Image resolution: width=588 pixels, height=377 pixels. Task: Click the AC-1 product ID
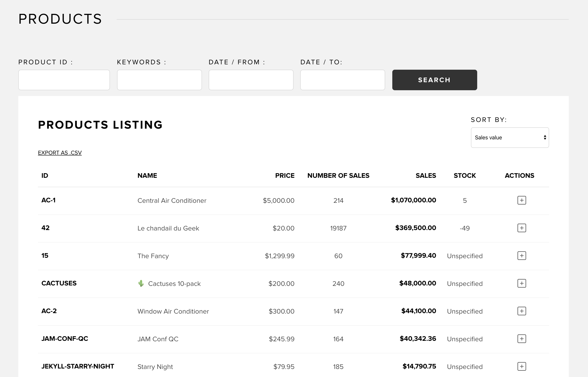click(48, 200)
